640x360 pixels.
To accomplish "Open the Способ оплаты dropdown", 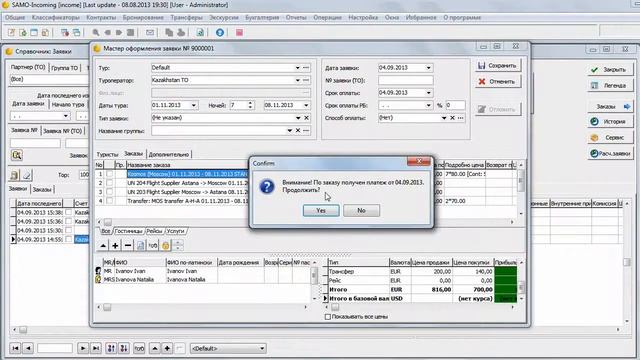I will (x=444, y=118).
